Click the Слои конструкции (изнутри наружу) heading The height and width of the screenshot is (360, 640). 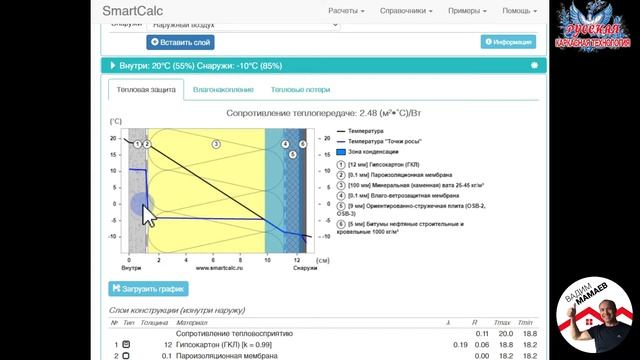coord(177,310)
